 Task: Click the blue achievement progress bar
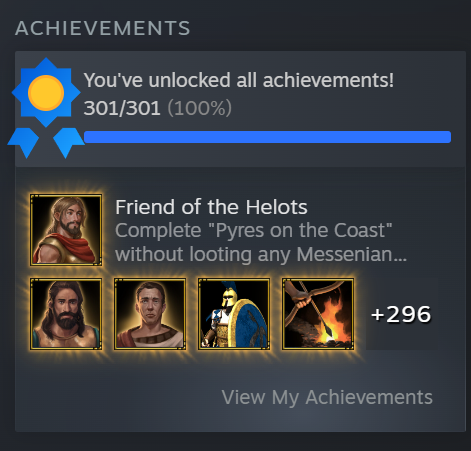pyautogui.click(x=267, y=137)
